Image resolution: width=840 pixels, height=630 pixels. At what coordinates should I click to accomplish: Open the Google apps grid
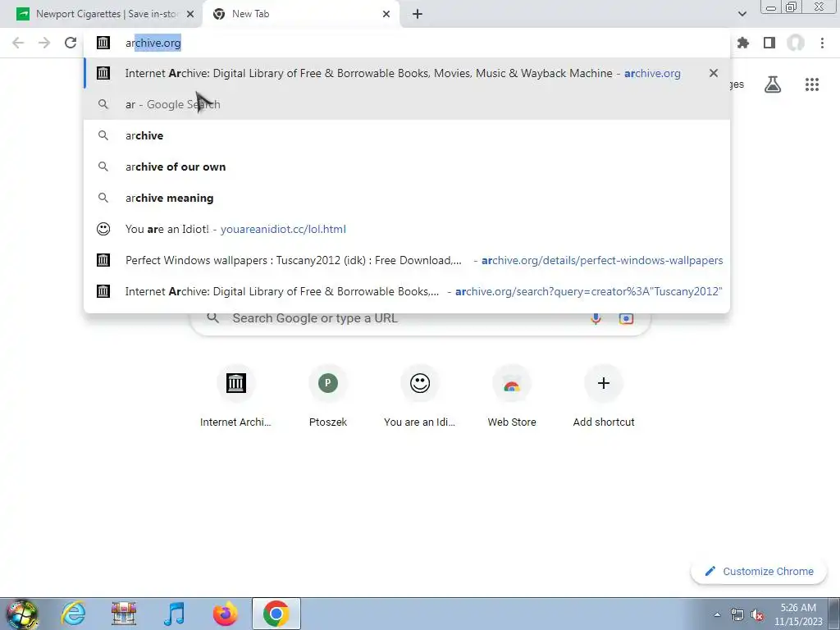click(812, 84)
